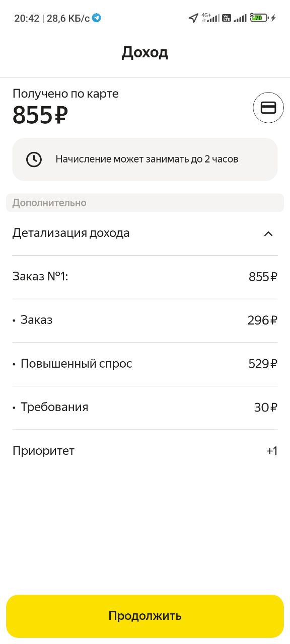Tap the Заказ 296₽ line item
The width and height of the screenshot is (290, 644).
click(145, 320)
